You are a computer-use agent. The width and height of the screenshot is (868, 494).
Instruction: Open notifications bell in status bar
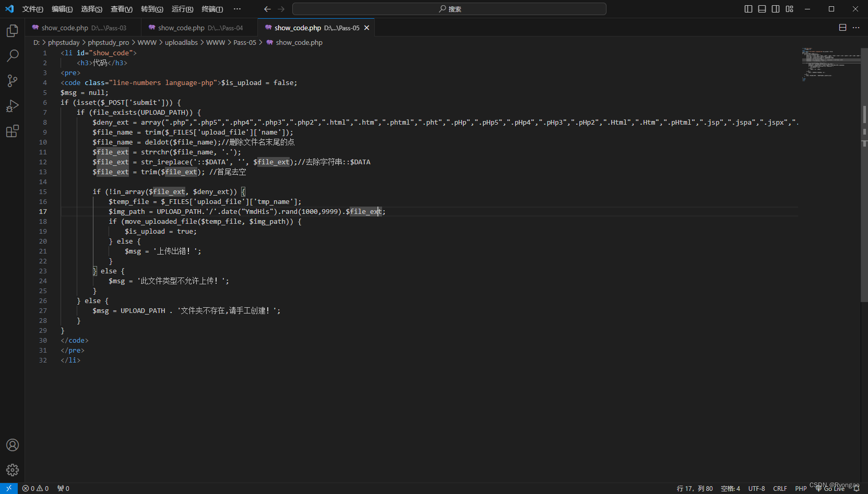856,489
